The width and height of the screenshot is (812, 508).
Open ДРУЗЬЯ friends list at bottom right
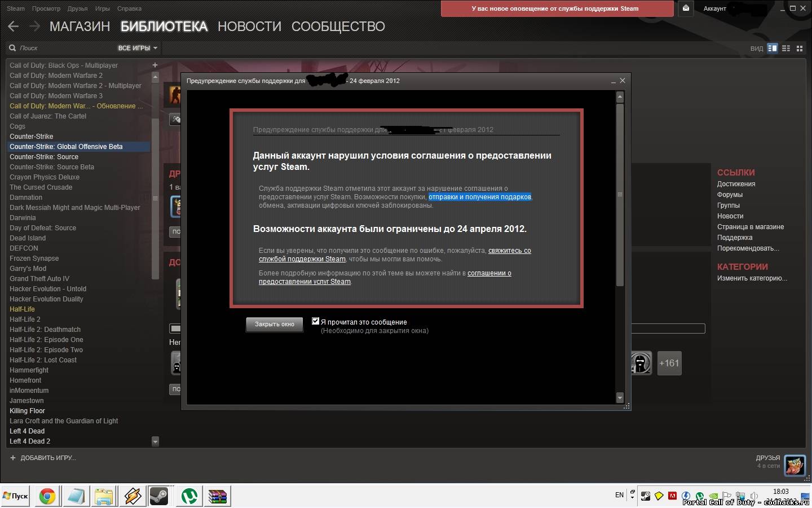tap(768, 458)
